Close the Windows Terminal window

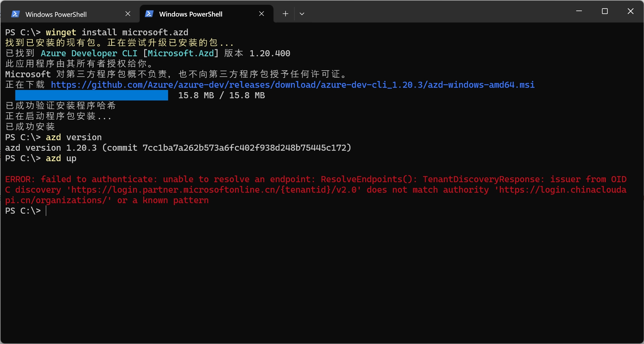coord(630,11)
